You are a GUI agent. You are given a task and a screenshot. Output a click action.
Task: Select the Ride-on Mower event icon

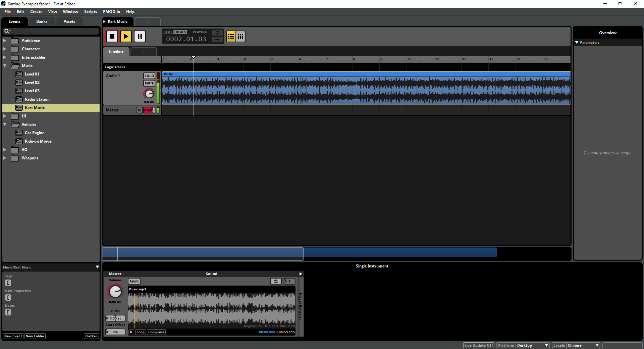(19, 141)
